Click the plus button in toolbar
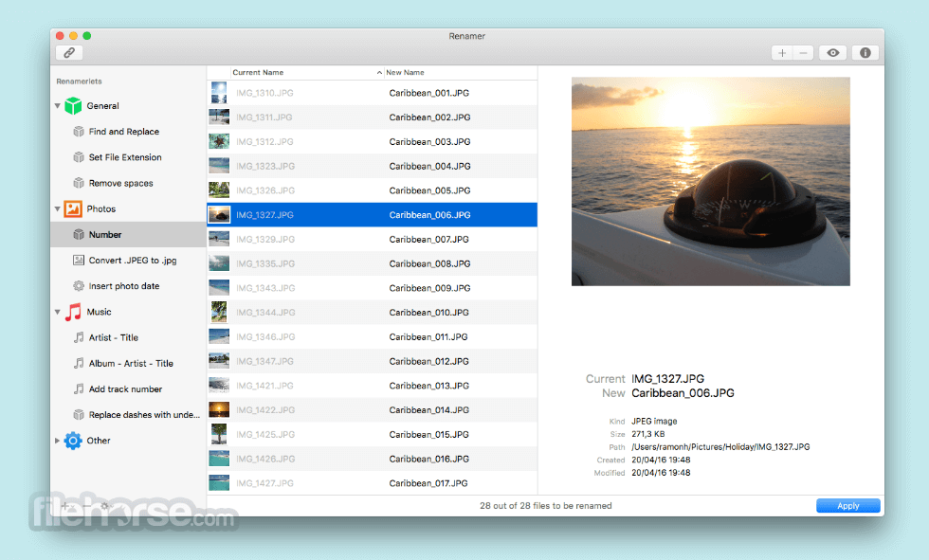 pos(782,53)
